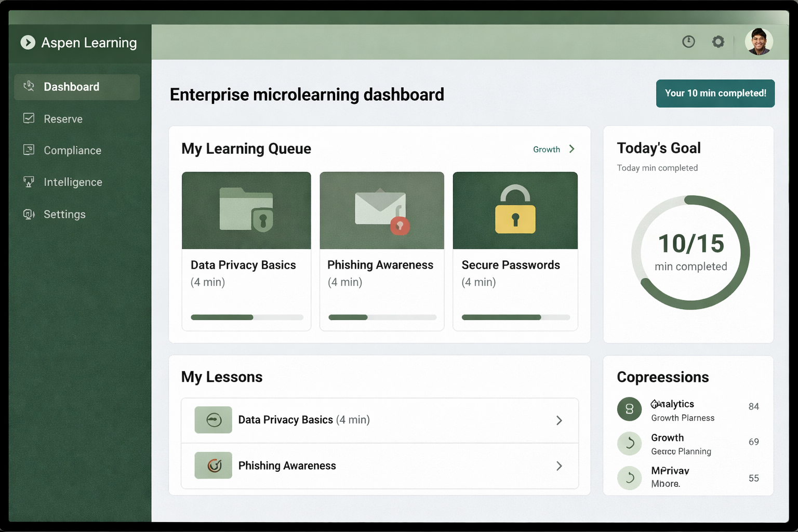Click the 10/15 min completed goal ring

690,252
